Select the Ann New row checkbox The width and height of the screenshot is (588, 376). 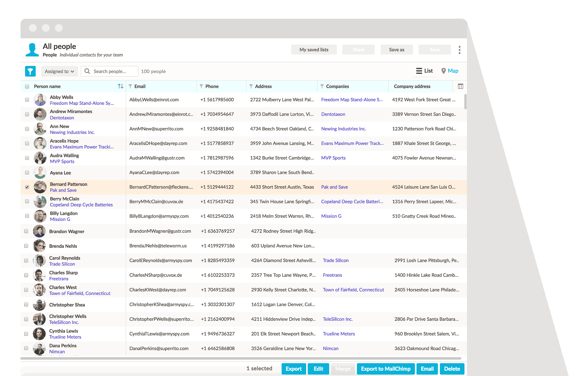27,129
